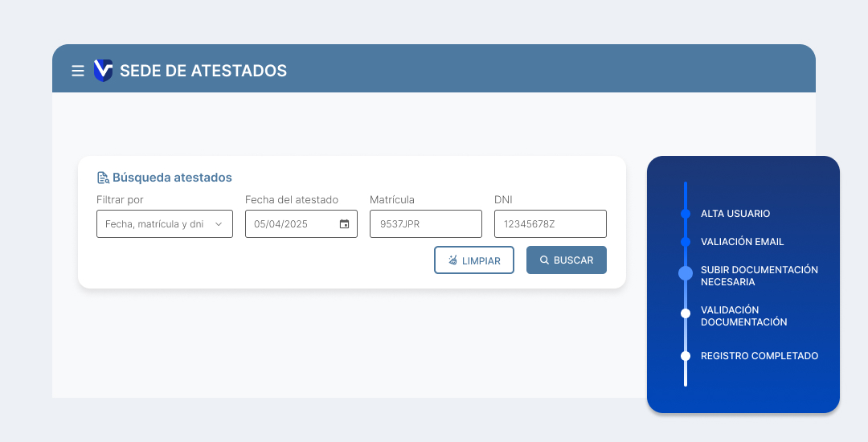This screenshot has width=868, height=442.
Task: Select the ALTA USUARIO step marker
Action: tap(686, 214)
